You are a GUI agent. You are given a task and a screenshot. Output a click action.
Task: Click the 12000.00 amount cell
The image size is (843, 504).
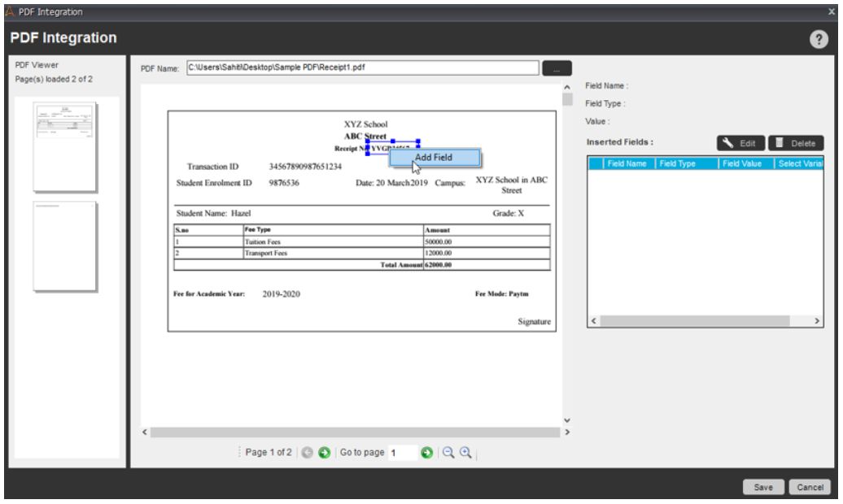(x=487, y=253)
